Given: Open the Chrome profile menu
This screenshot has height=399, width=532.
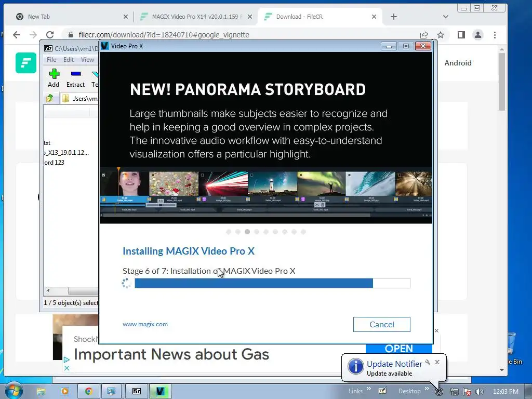Looking at the screenshot, I should point(478,35).
